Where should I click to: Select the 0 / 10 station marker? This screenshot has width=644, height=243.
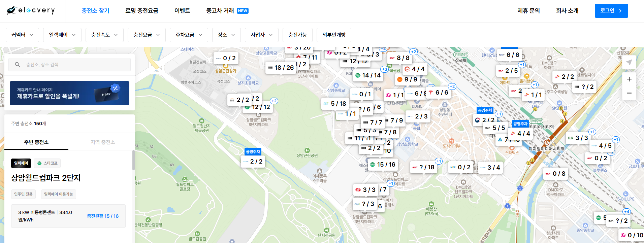click(x=632, y=235)
